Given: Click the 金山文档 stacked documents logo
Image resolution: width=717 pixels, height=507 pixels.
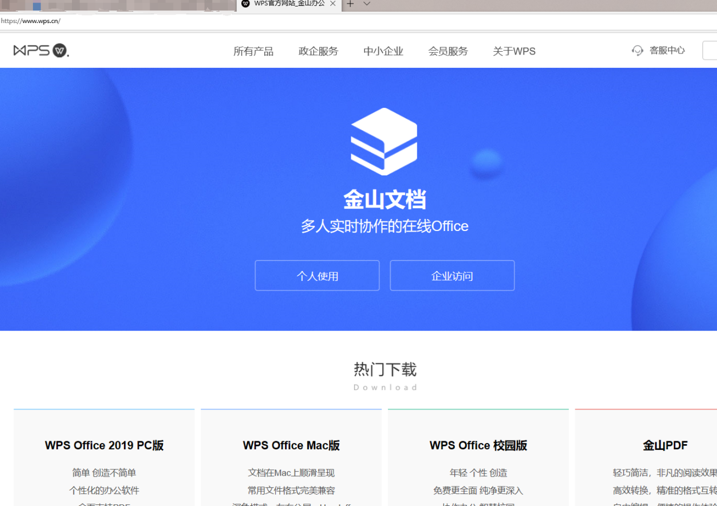Looking at the screenshot, I should (x=384, y=142).
